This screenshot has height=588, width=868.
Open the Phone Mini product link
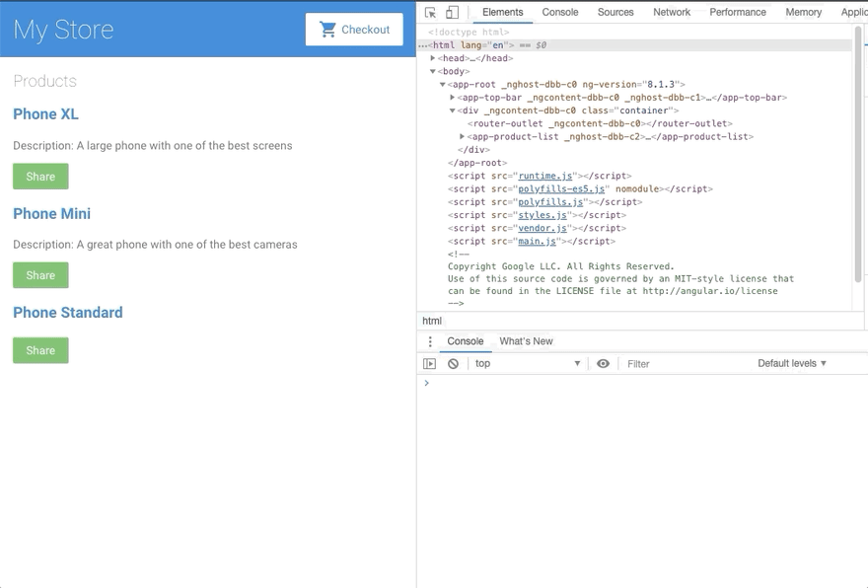pos(52,214)
